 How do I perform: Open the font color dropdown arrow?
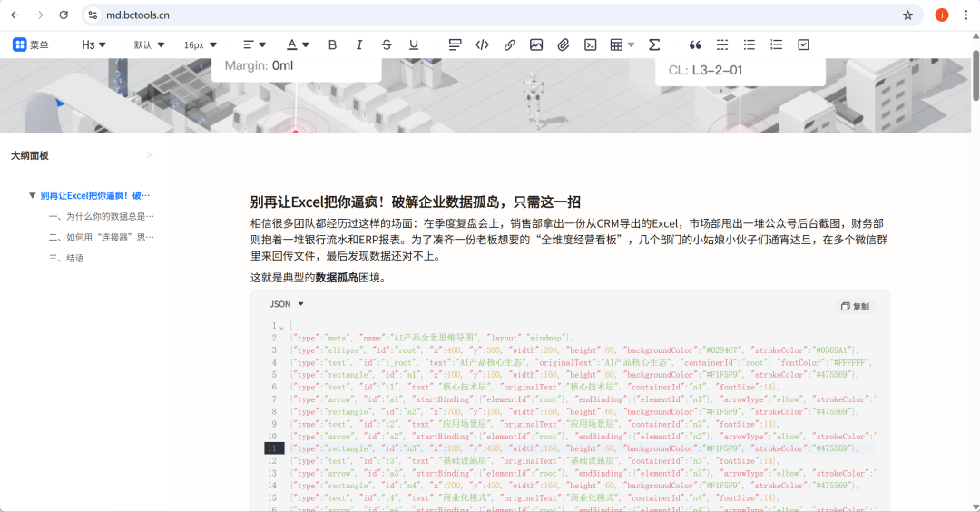[x=306, y=45]
